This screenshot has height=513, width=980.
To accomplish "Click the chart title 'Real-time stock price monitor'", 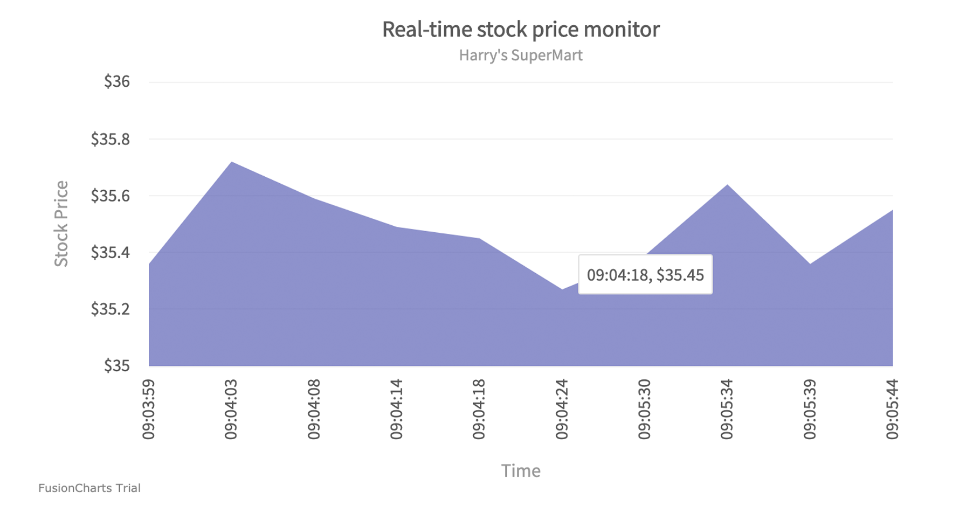I will pyautogui.click(x=520, y=29).
